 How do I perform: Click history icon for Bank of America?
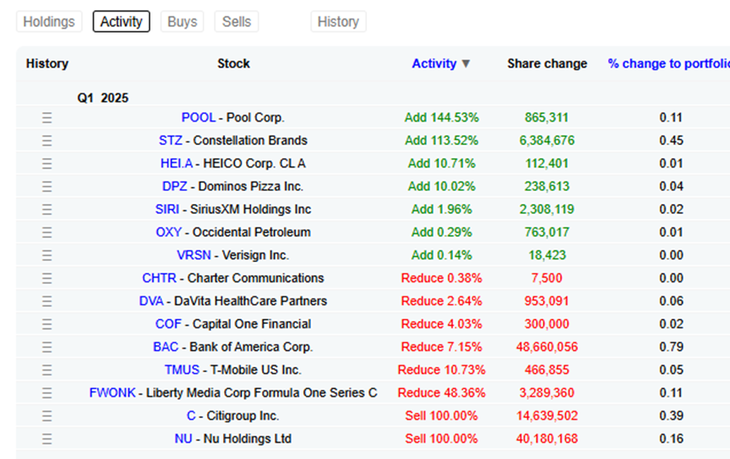click(x=46, y=347)
